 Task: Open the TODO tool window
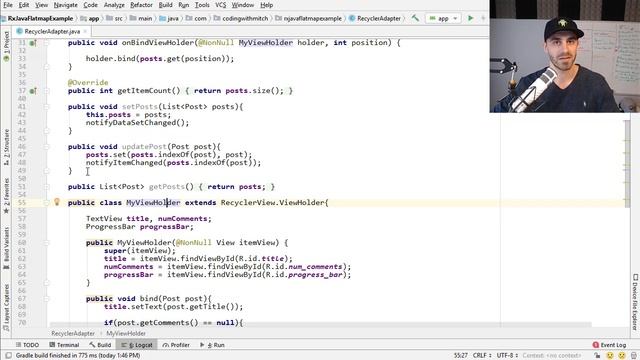(x=27, y=345)
